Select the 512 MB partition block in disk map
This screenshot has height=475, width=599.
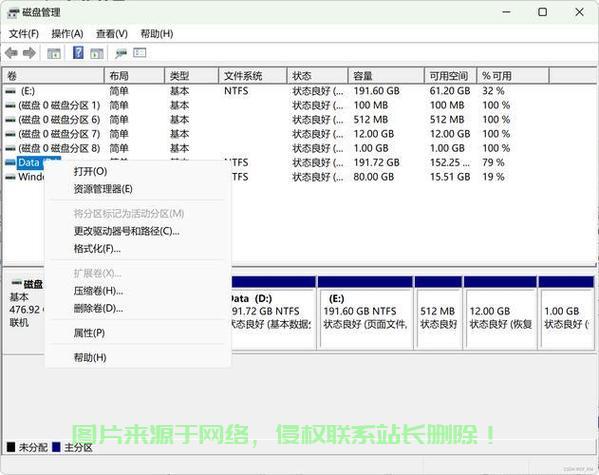438,313
